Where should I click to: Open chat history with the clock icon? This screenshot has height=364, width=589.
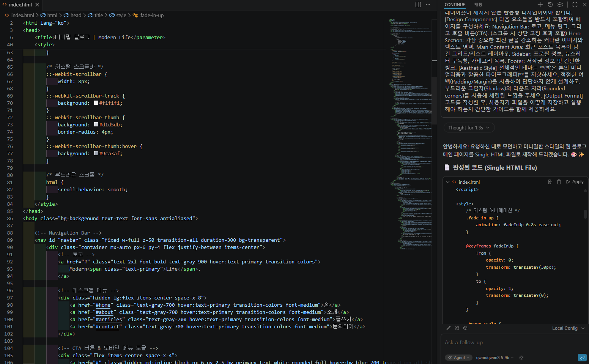coord(550,5)
